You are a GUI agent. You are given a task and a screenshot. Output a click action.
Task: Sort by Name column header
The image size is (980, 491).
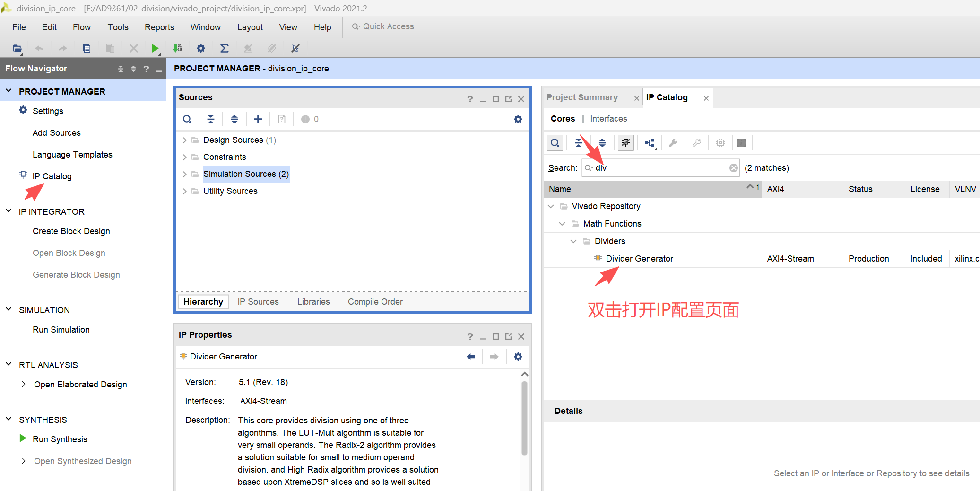click(652, 189)
